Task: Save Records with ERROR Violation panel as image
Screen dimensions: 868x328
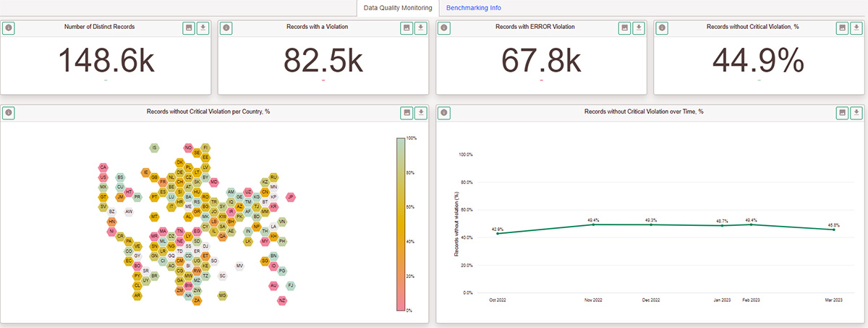Action: [x=625, y=28]
